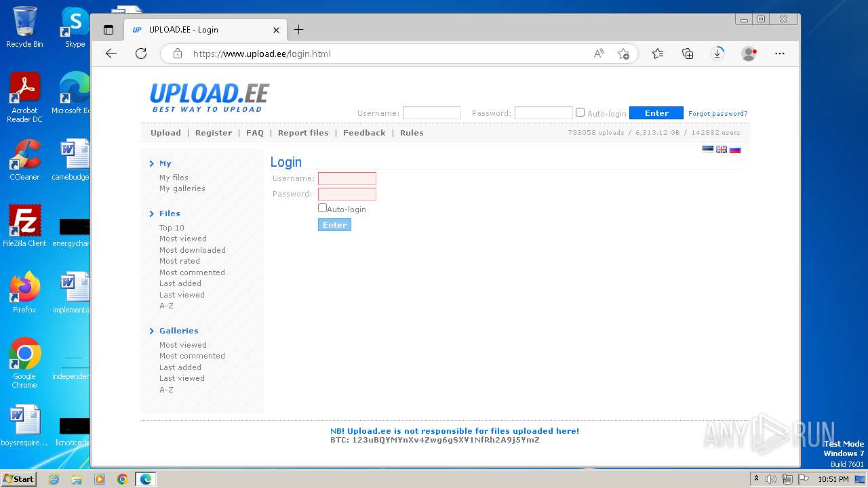Click the header Password field
The image size is (868, 488).
[544, 113]
